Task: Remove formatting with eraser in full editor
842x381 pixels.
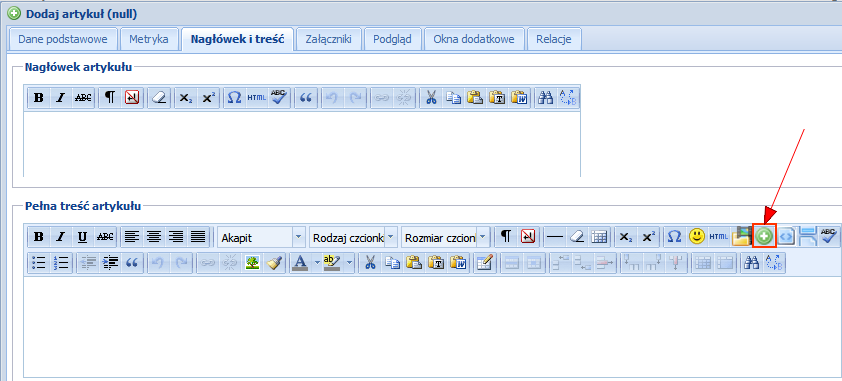Action: point(577,237)
